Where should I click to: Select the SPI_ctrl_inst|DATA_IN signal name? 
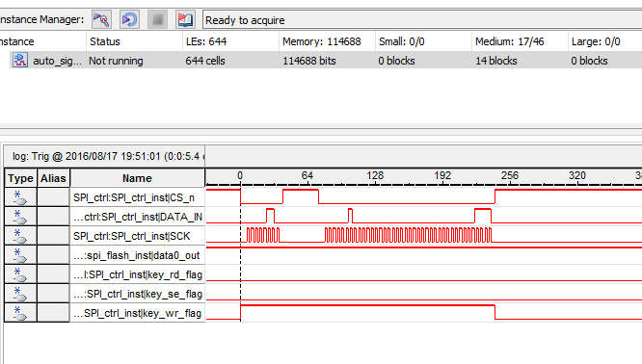click(x=137, y=217)
